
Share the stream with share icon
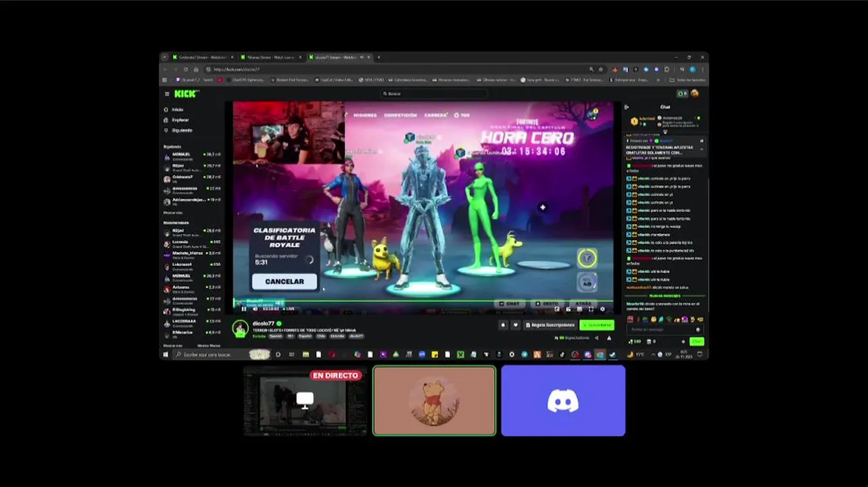[596, 338]
